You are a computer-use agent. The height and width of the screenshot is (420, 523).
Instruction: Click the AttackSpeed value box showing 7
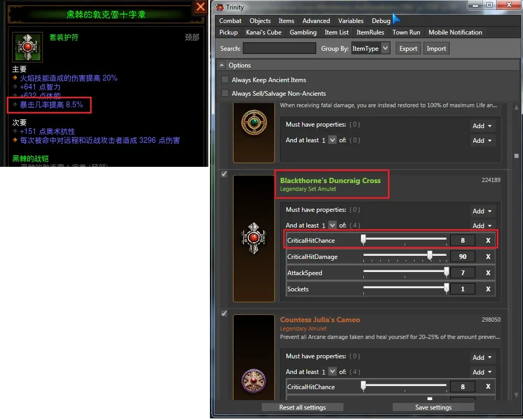click(x=463, y=273)
